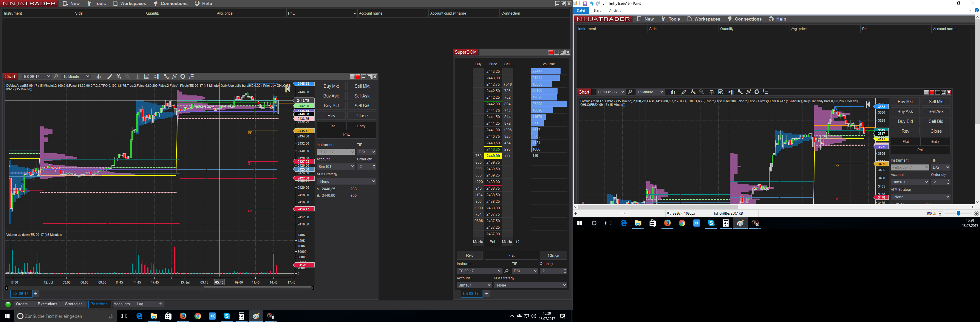Select the drawing tools pencil in ES chart
This screenshot has height=322, width=980.
coord(109,76)
